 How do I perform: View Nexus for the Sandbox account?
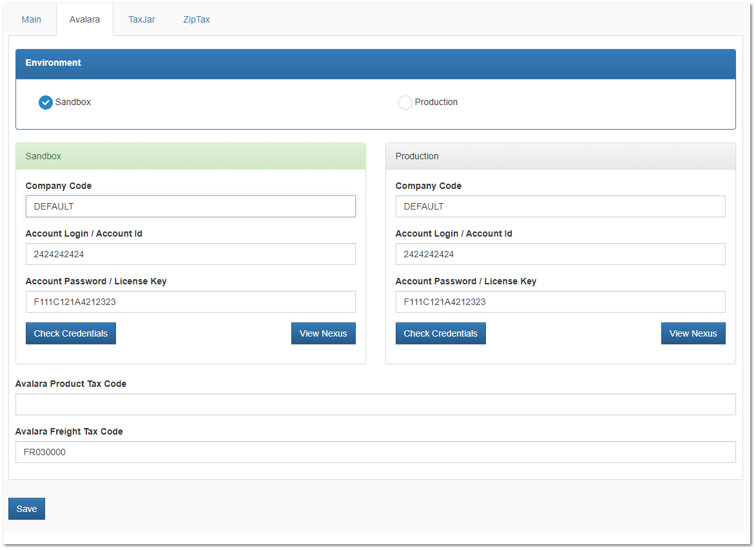pos(324,333)
